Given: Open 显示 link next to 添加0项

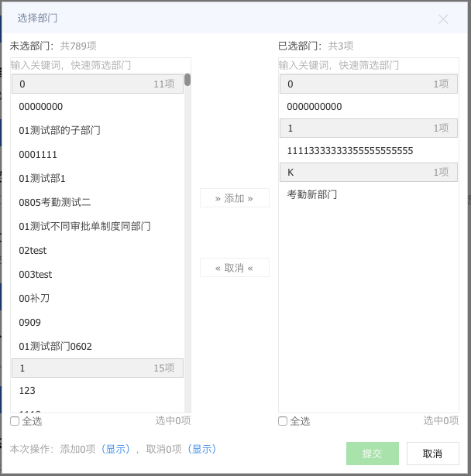Looking at the screenshot, I should tap(117, 449).
